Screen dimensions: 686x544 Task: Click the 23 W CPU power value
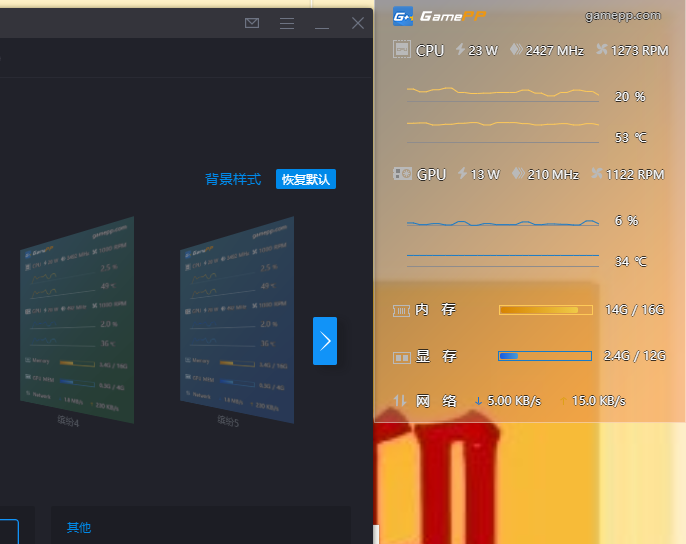tap(483, 51)
